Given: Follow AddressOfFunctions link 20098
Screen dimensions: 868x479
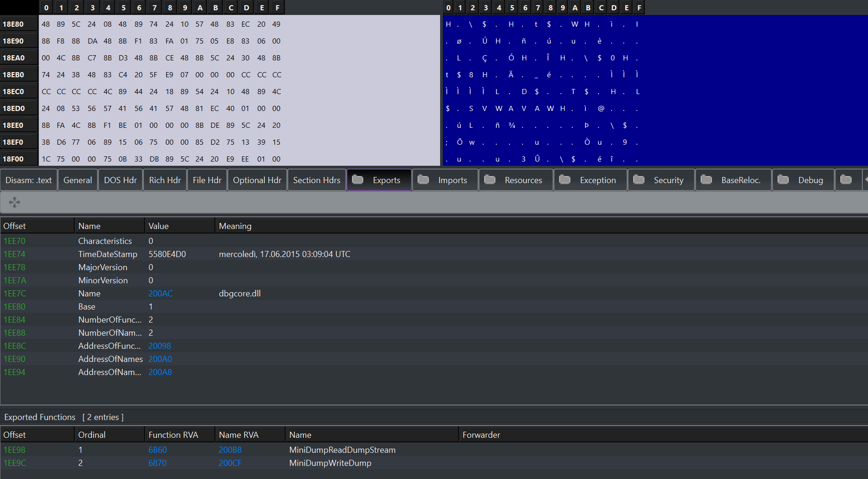Looking at the screenshot, I should coord(160,346).
